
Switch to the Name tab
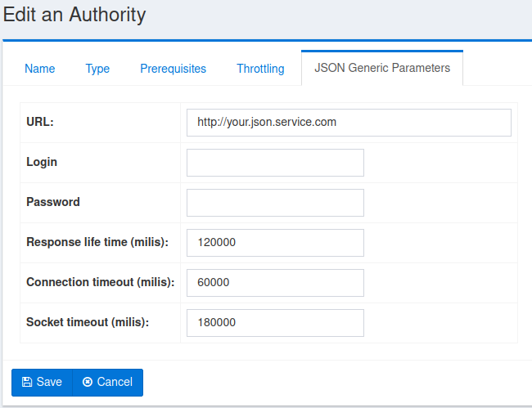pos(39,69)
